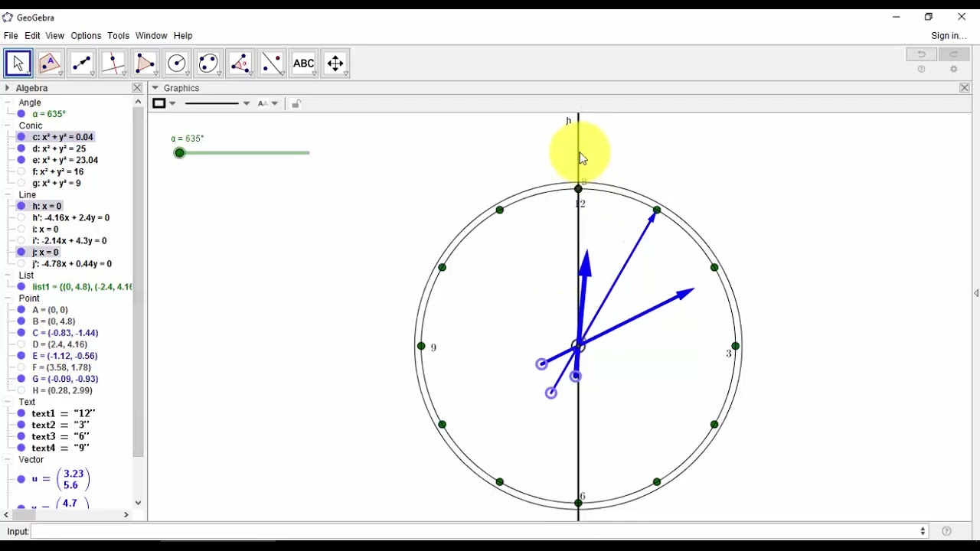This screenshot has height=551, width=980.
Task: Click green point at 9 o'clock on clock
Action: (x=420, y=347)
